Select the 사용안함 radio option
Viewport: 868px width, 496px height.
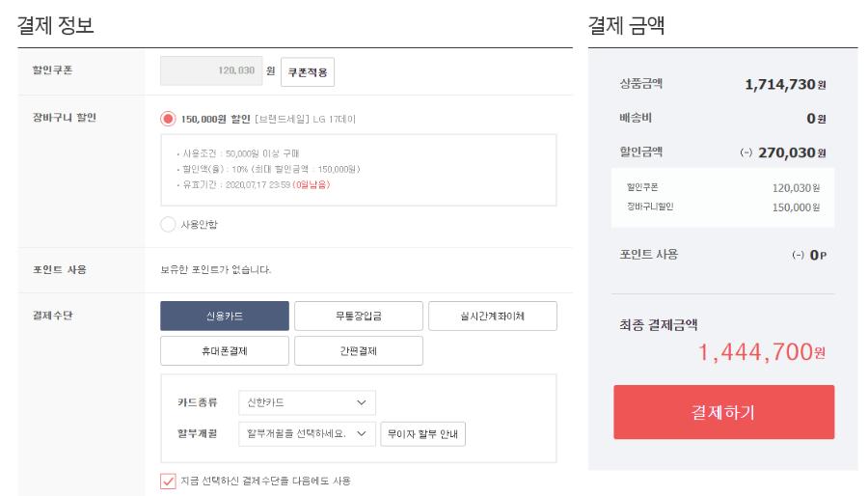click(168, 225)
